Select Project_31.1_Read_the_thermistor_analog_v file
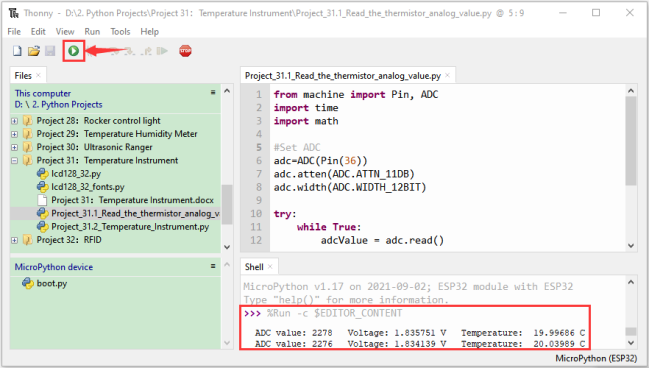Image resolution: width=650 pixels, height=368 pixels. (135, 213)
